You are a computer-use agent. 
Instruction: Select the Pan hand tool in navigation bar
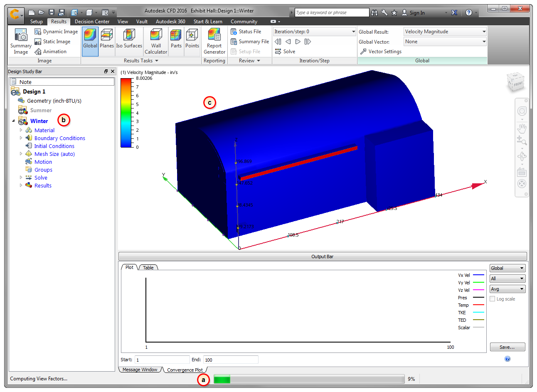(522, 128)
